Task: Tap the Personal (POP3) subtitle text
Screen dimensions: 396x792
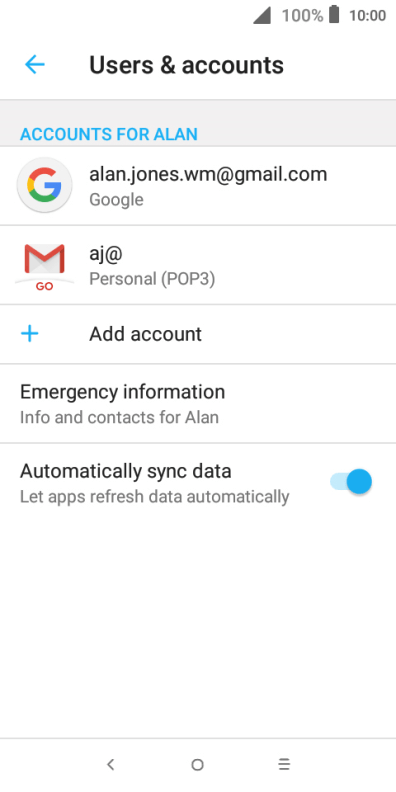Action: [x=152, y=279]
